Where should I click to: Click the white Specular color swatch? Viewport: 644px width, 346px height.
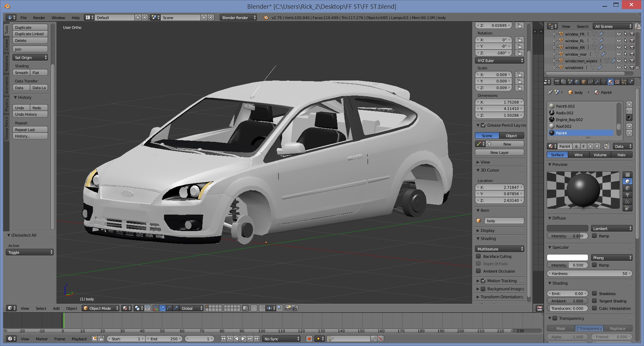point(567,258)
